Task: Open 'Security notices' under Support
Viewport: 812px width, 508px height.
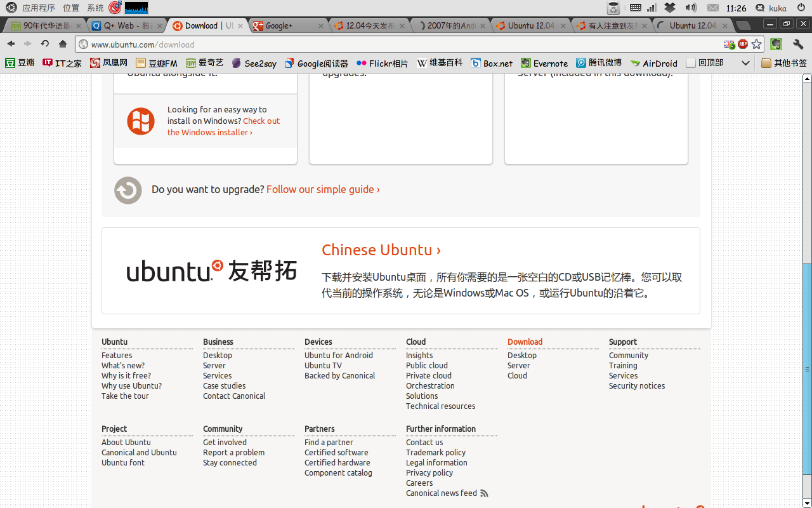Action: point(637,385)
